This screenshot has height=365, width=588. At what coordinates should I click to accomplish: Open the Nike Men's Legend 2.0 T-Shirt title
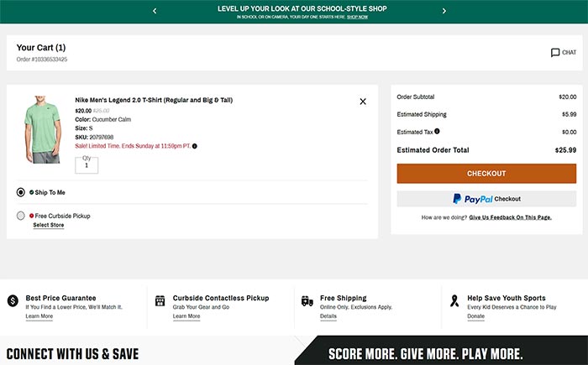(x=154, y=100)
